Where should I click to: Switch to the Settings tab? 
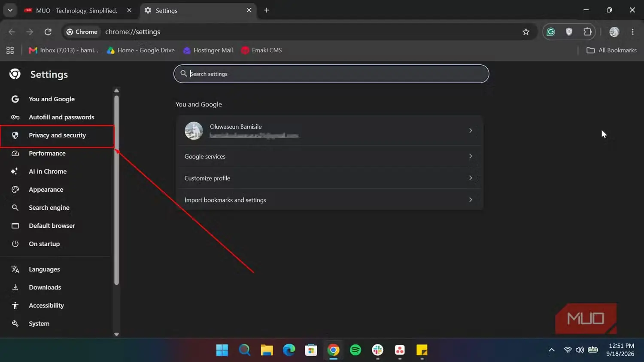click(198, 10)
